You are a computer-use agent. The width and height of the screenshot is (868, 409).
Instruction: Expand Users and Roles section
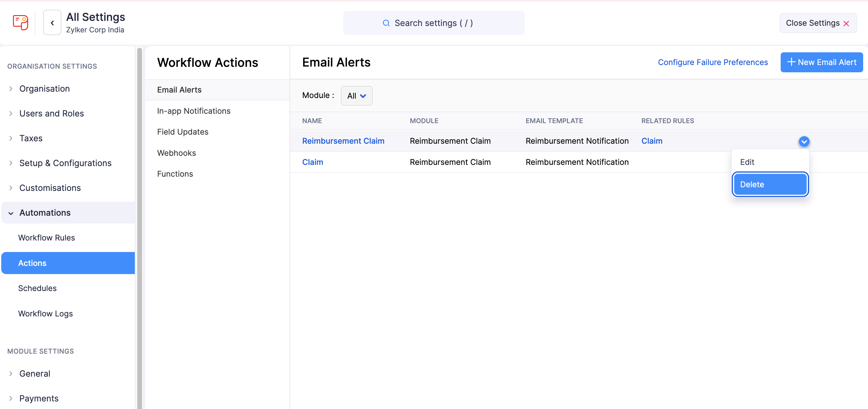[x=11, y=113]
